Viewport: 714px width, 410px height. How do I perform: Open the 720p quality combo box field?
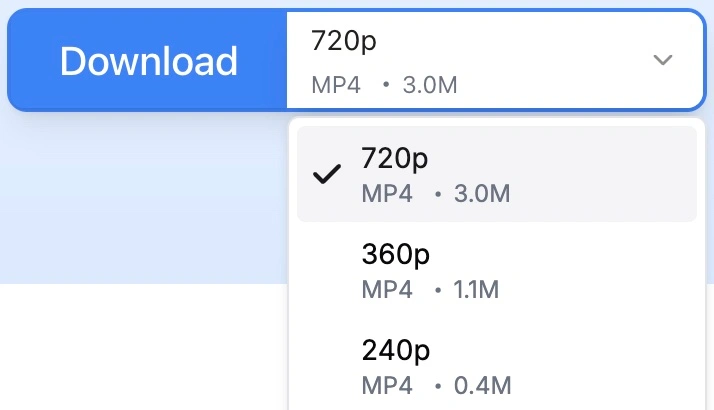(495, 60)
